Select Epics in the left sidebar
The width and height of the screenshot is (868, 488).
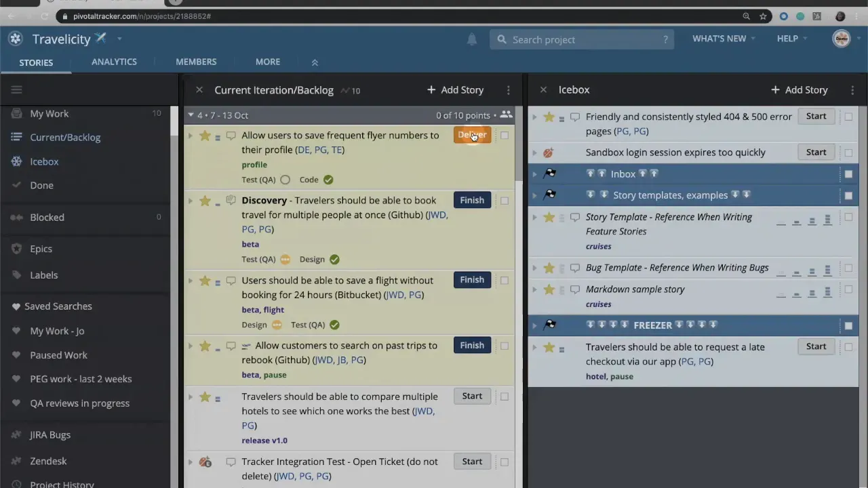[x=41, y=249]
